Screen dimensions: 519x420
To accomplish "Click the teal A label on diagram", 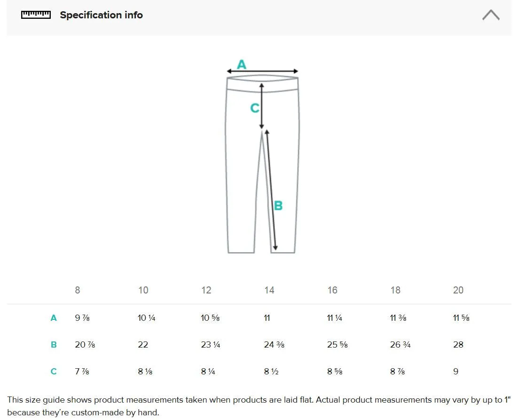I will (242, 64).
